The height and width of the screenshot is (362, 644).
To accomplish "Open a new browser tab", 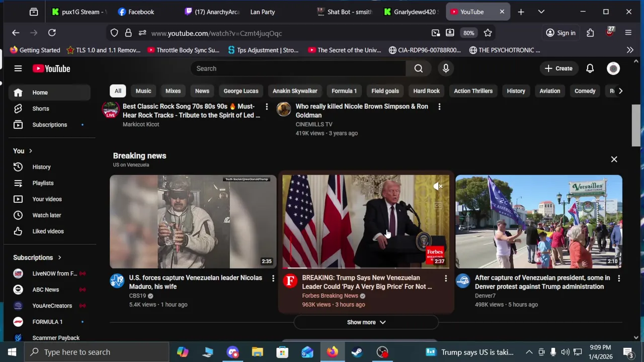I will click(521, 12).
